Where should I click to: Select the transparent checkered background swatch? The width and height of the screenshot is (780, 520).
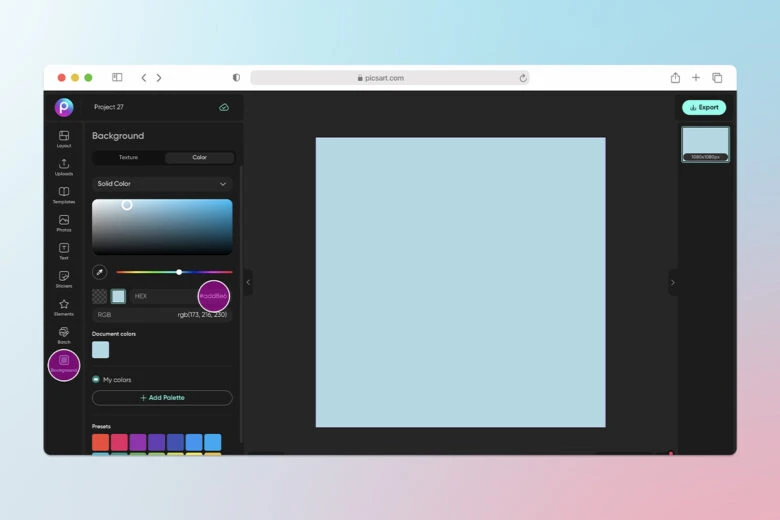99,296
